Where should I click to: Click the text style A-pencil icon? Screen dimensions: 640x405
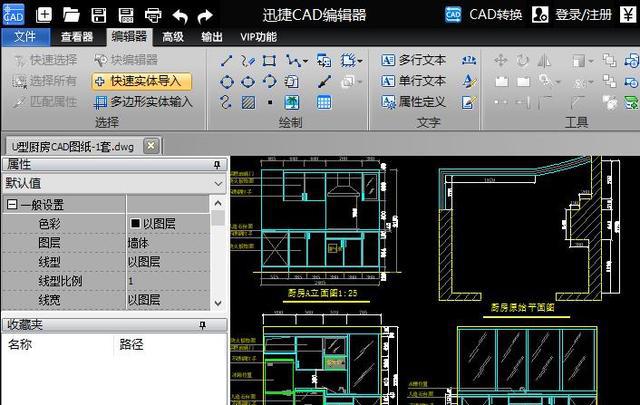coord(469,81)
